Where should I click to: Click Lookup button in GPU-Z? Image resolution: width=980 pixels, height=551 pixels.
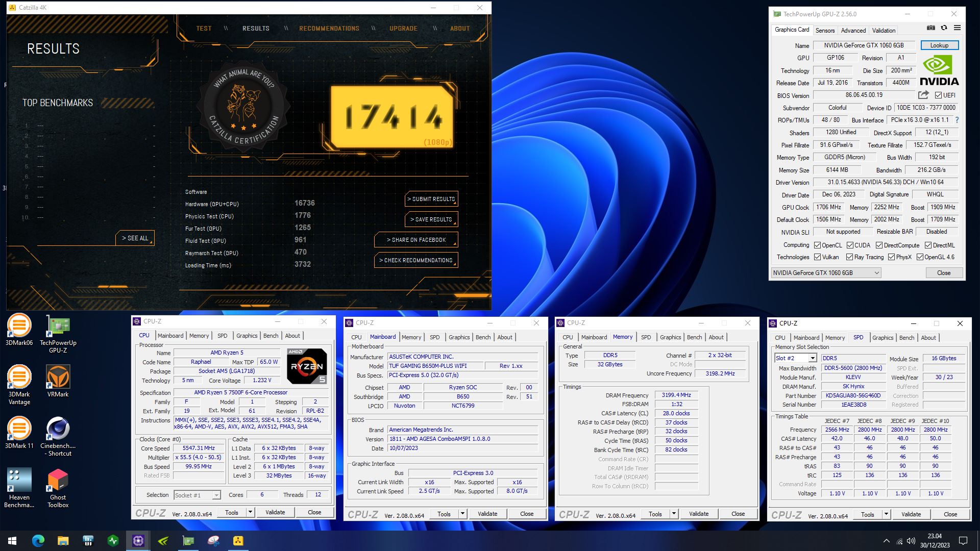939,45
